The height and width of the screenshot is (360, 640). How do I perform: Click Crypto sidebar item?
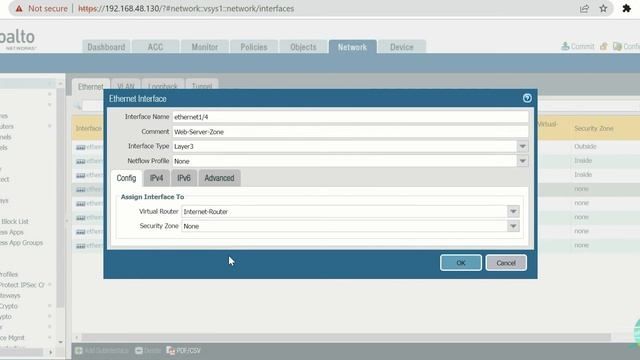coord(9,306)
